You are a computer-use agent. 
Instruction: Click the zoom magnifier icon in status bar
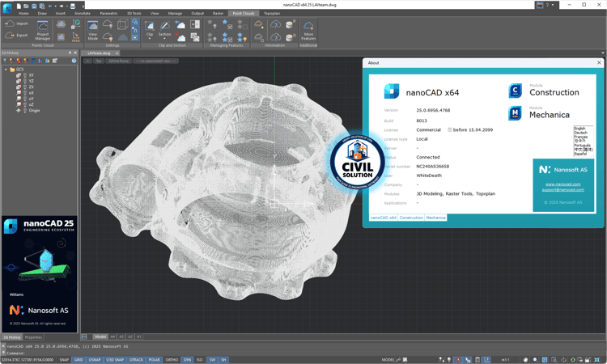[535, 360]
